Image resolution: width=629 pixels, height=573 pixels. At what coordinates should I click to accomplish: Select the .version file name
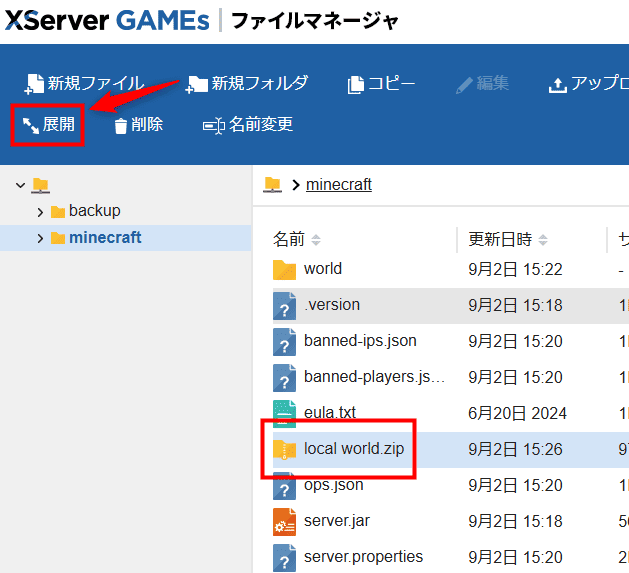(332, 305)
